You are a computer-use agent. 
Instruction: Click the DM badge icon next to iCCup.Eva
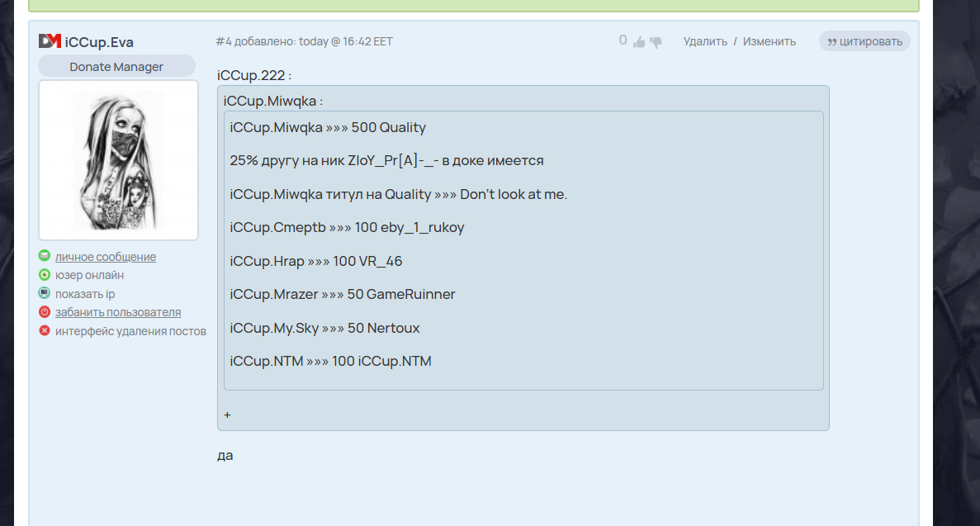tap(50, 41)
